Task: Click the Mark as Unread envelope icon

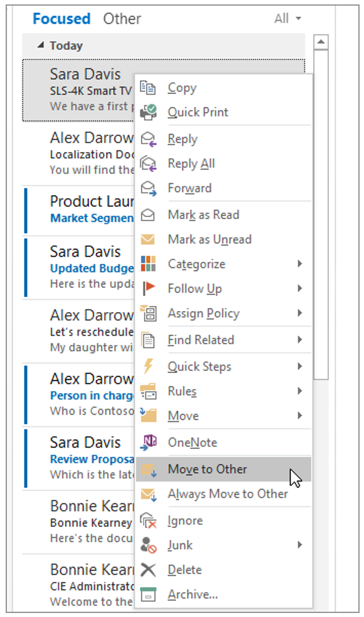Action: click(148, 239)
